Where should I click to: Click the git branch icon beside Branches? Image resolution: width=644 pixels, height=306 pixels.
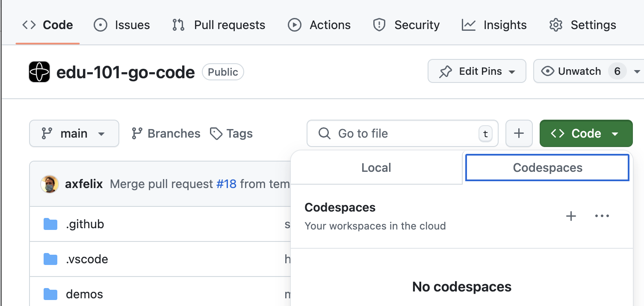[137, 134]
